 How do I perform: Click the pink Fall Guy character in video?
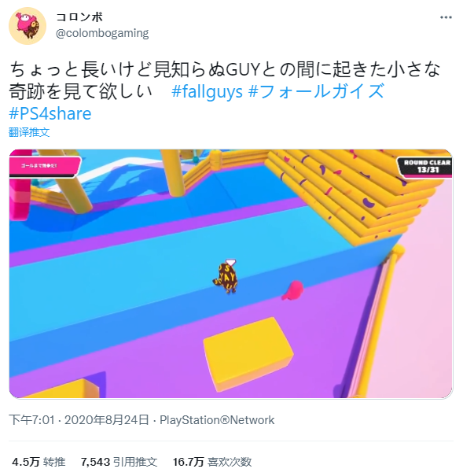click(292, 290)
